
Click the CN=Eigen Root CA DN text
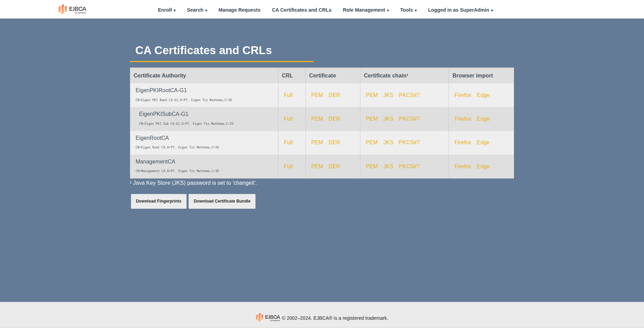[177, 147]
